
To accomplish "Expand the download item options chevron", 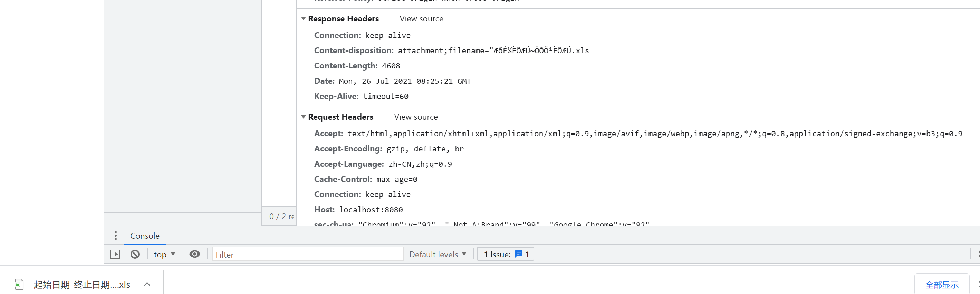I will click(147, 284).
